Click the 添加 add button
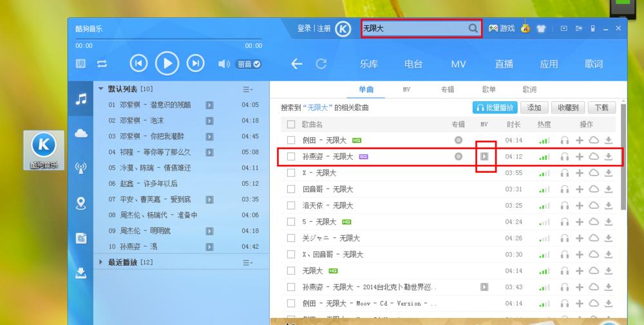This screenshot has height=325, width=644. [x=535, y=108]
